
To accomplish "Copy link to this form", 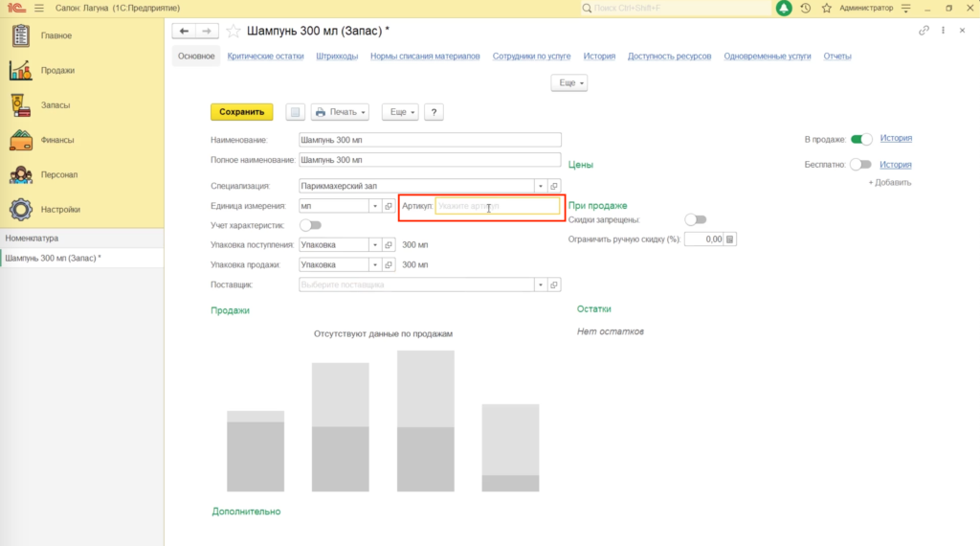I will click(x=924, y=30).
